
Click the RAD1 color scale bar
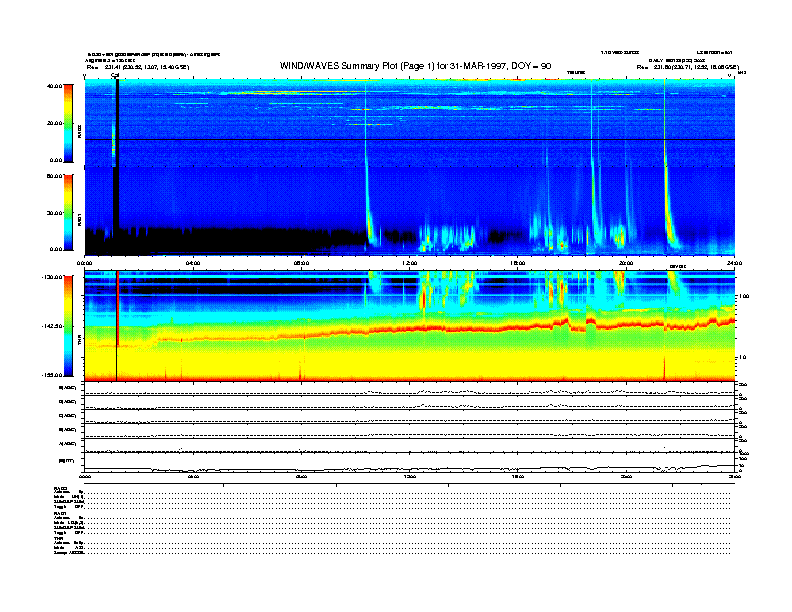click(x=68, y=212)
